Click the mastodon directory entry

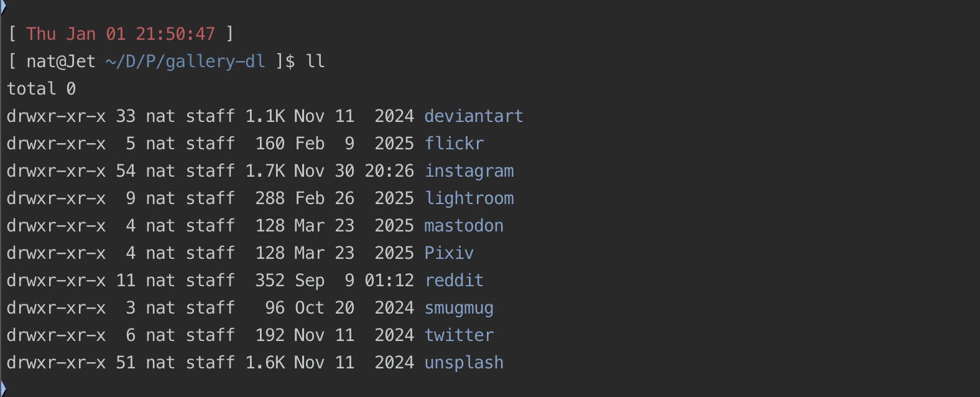464,226
